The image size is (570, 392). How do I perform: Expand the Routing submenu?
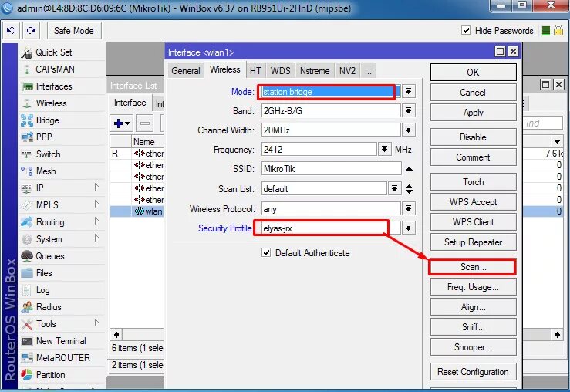click(96, 221)
